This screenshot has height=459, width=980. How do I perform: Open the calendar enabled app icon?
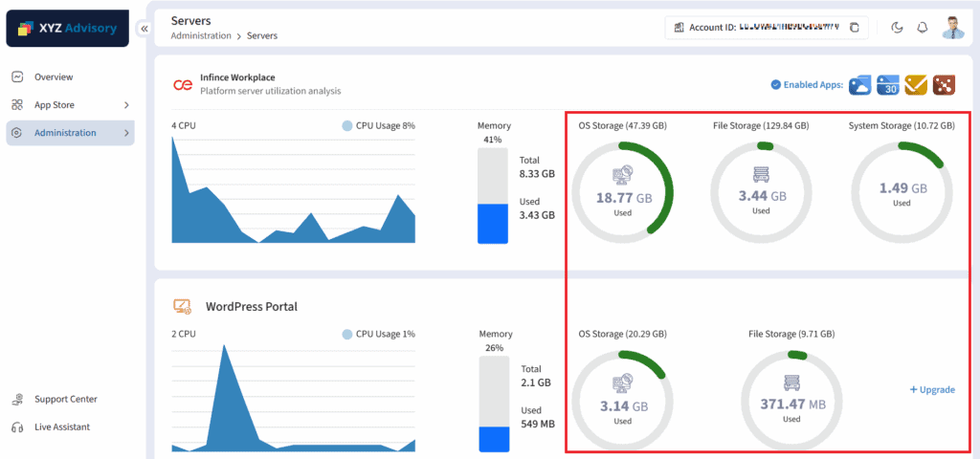pos(887,84)
